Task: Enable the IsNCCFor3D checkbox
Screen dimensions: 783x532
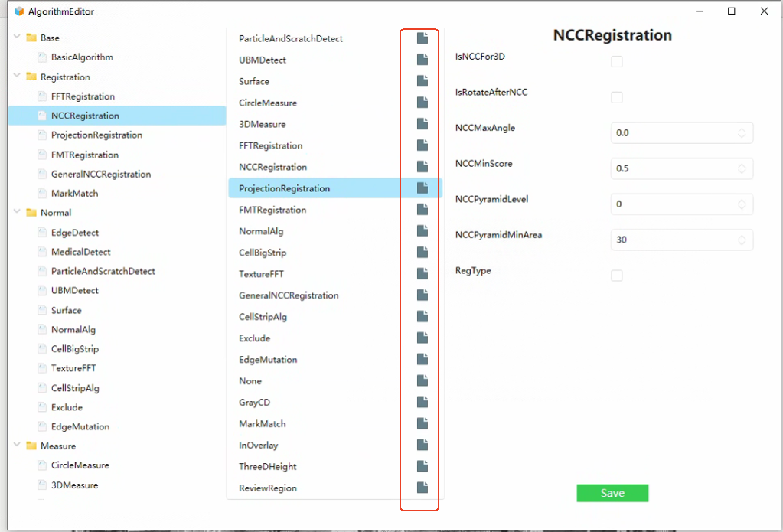Action: [x=617, y=61]
